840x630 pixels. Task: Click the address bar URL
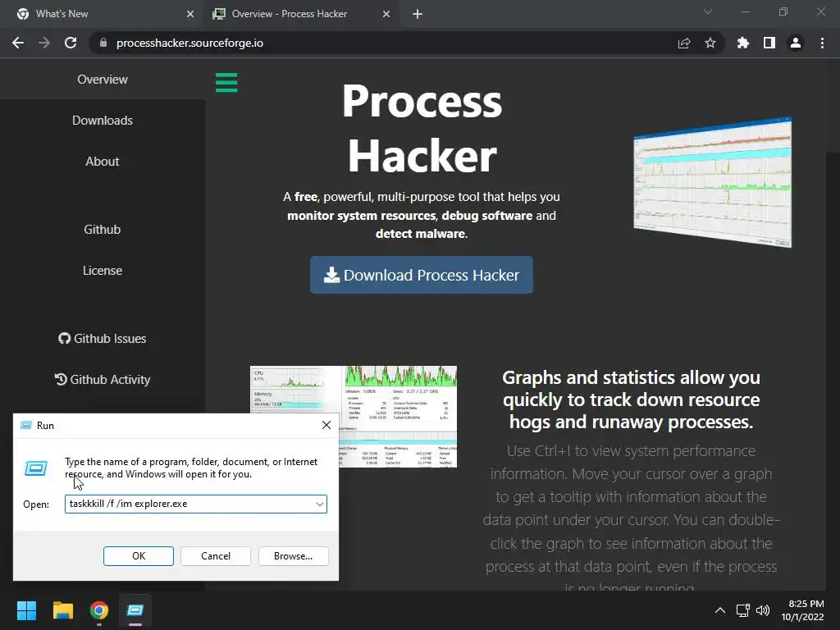click(189, 43)
